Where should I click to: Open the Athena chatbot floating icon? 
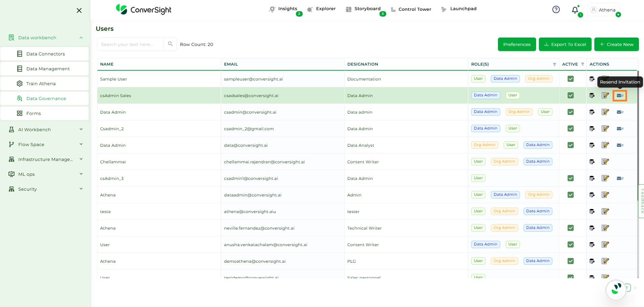click(616, 289)
